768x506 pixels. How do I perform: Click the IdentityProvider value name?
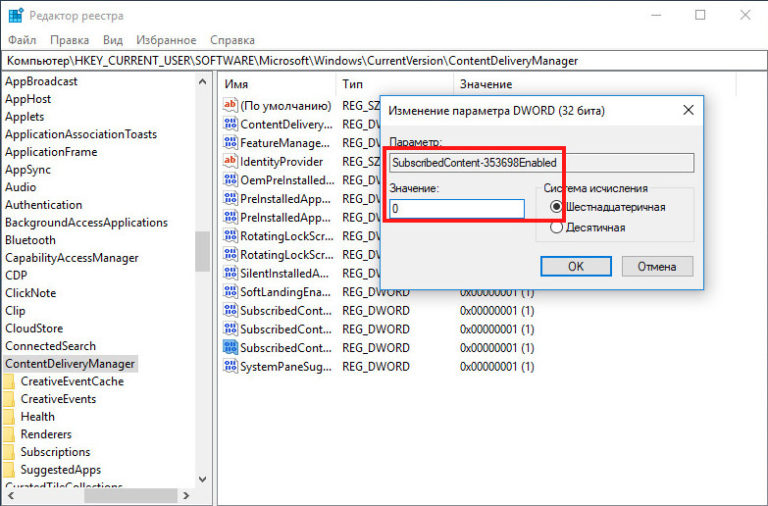282,161
